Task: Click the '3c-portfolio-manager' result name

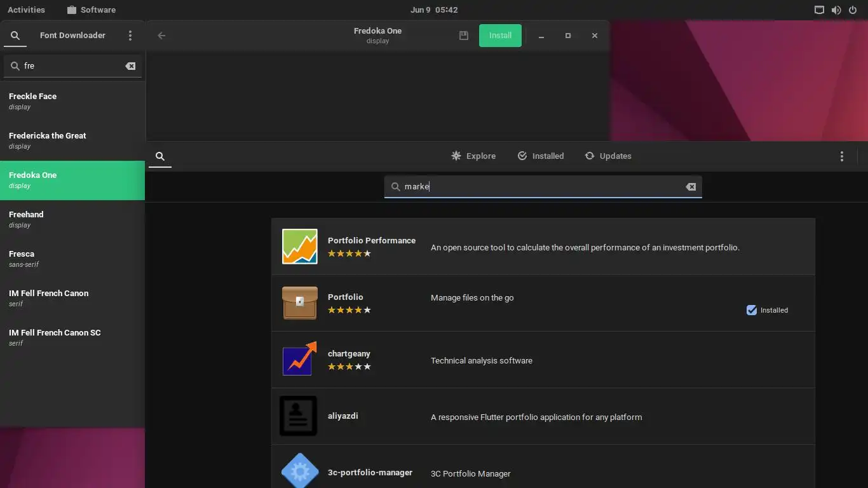Action: pyautogui.click(x=370, y=473)
